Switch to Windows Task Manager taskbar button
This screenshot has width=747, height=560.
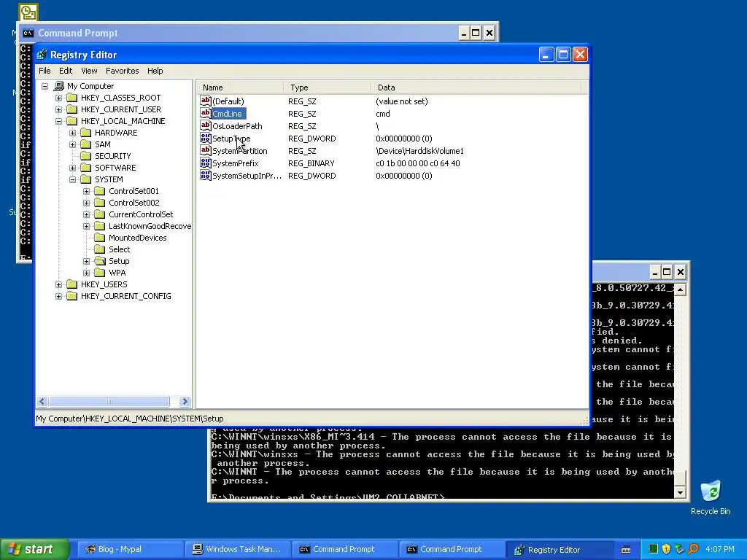pos(236,549)
